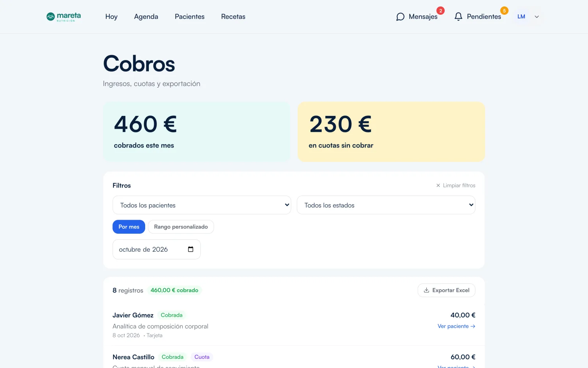588x368 pixels.
Task: Click the Ingresos, cuotas y exportación subtitle
Action: coord(151,84)
